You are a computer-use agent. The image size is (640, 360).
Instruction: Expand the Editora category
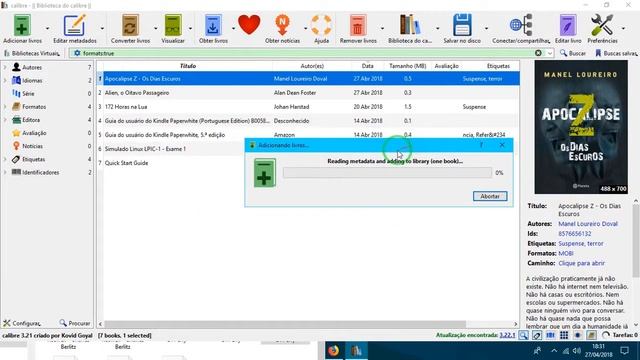click(x=5, y=120)
